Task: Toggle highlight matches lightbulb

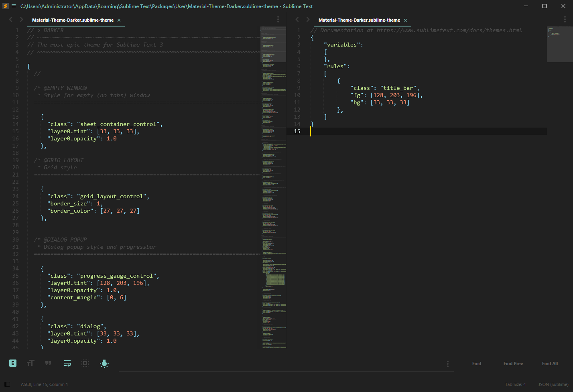Action: 104,364
